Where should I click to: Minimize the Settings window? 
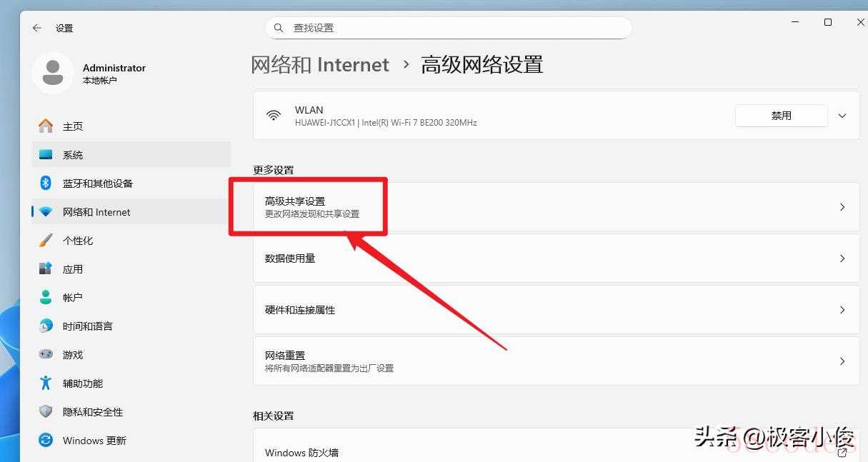[x=794, y=22]
